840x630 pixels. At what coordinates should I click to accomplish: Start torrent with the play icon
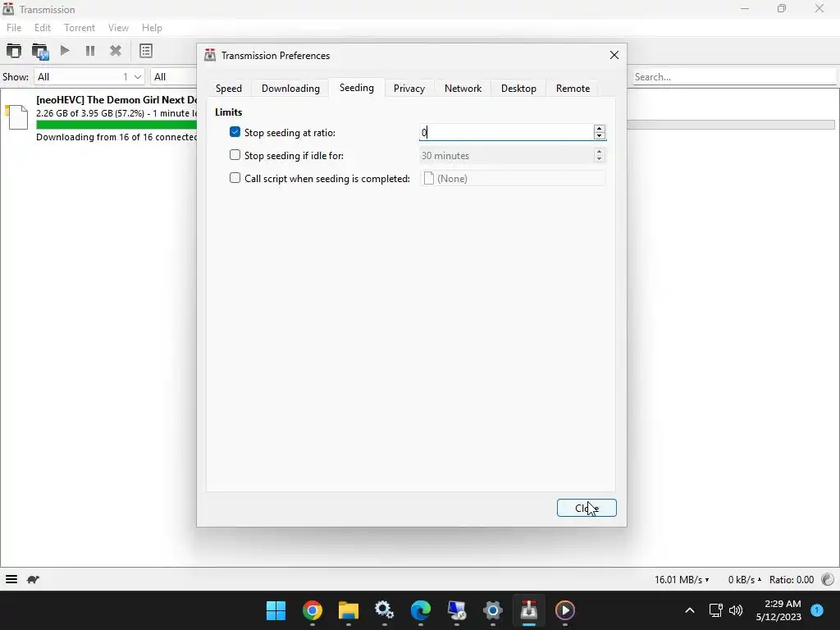(65, 51)
